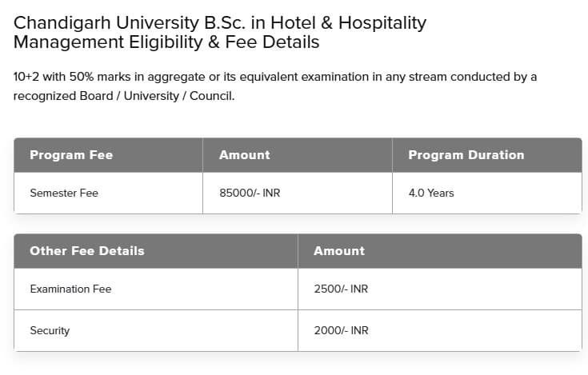Select the Security fee row label

pyautogui.click(x=50, y=330)
